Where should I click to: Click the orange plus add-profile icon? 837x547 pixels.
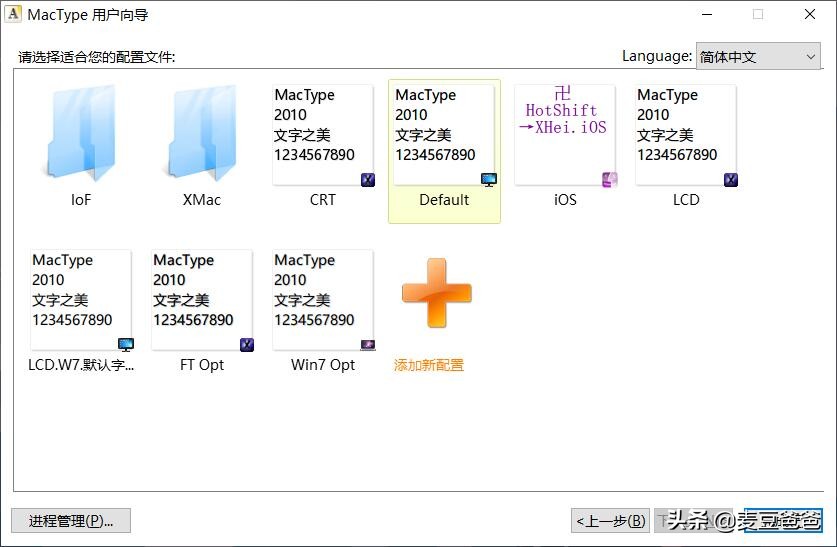pyautogui.click(x=436, y=293)
